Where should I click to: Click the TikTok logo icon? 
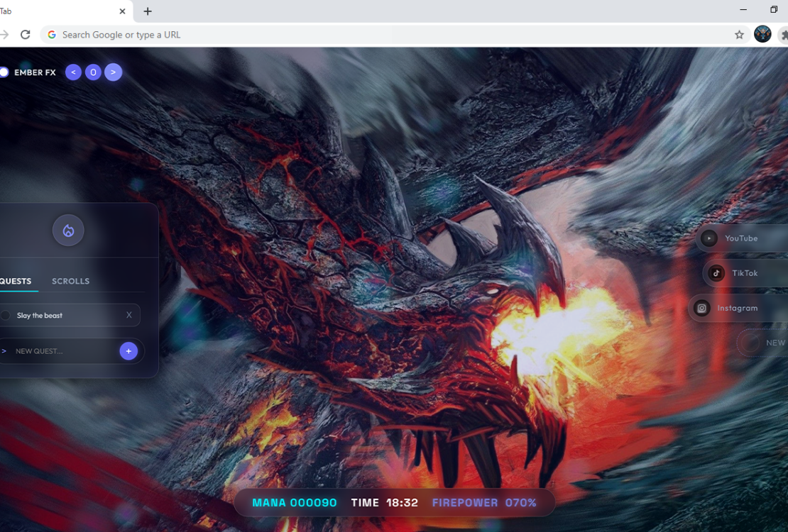pos(716,273)
